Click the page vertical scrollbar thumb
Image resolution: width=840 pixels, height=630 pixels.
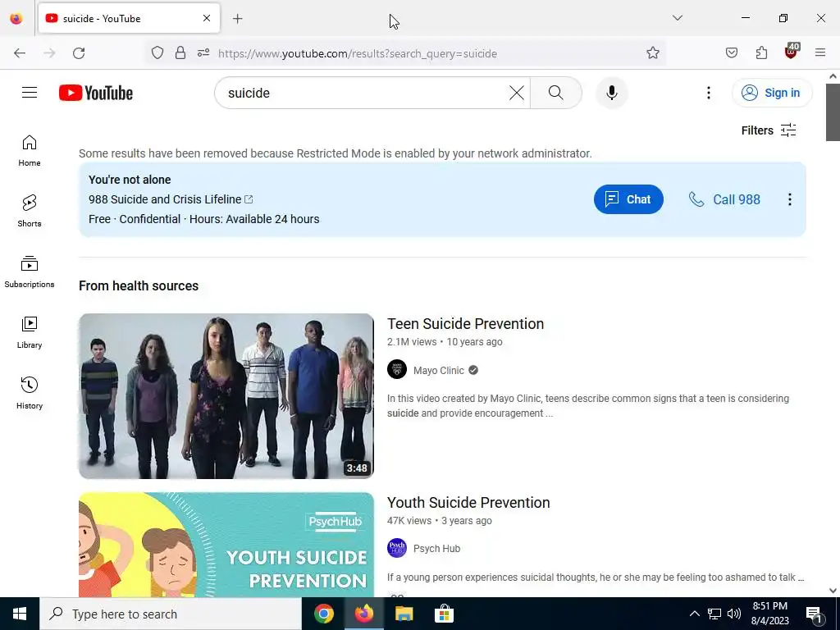click(x=833, y=112)
